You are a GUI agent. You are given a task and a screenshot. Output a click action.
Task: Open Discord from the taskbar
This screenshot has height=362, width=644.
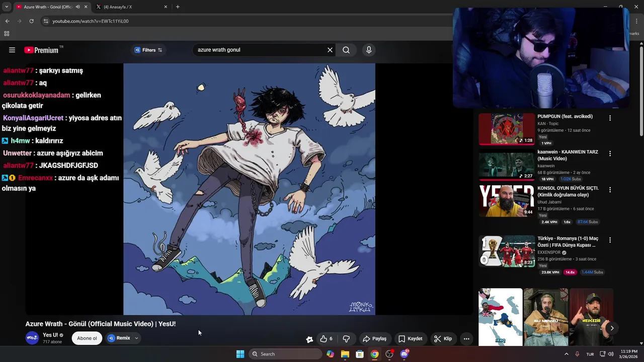(404, 354)
